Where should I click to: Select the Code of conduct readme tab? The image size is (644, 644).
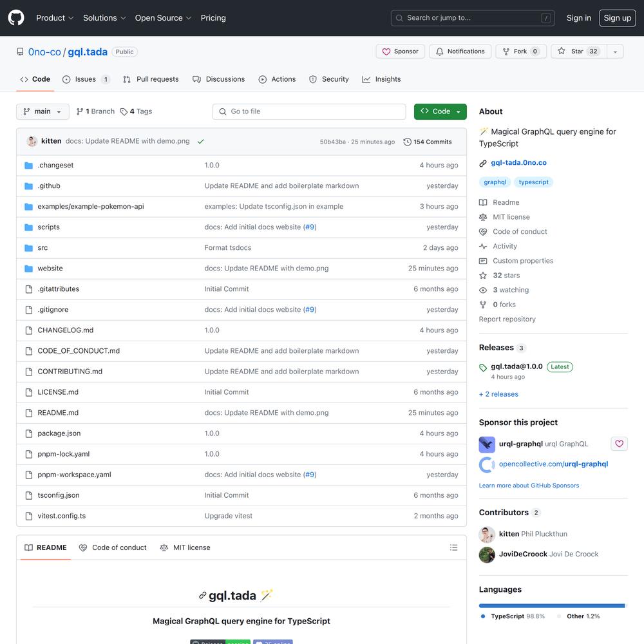[113, 547]
